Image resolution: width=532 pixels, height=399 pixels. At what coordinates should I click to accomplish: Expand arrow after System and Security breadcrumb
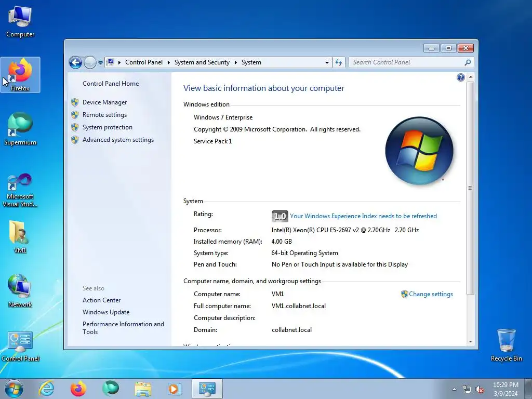[x=235, y=62]
